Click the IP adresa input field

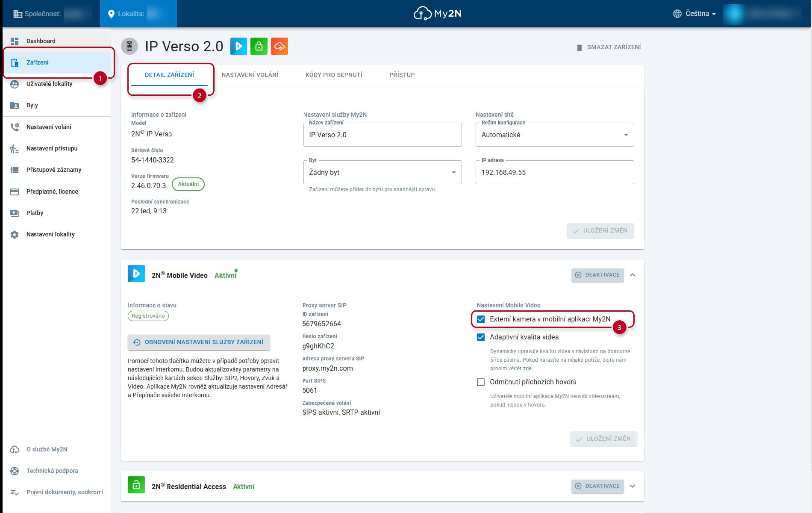(x=555, y=172)
